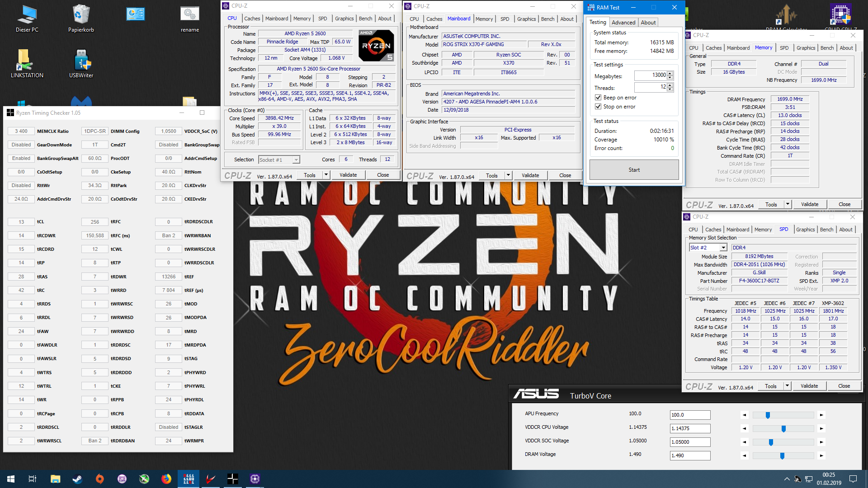Click the DRAM Voltage slider in TurboV

[783, 455]
